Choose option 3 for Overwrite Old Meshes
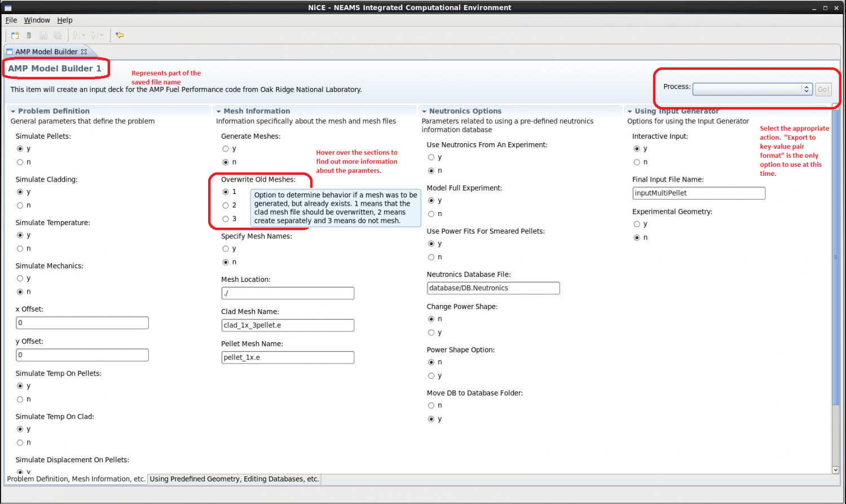The image size is (846, 504). tap(226, 219)
